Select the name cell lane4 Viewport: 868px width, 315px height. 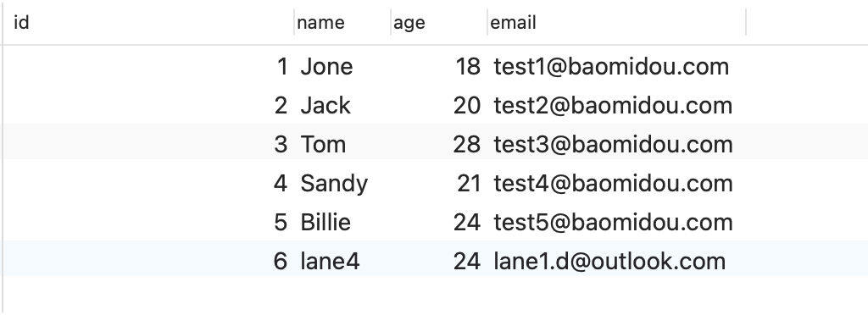click(330, 261)
